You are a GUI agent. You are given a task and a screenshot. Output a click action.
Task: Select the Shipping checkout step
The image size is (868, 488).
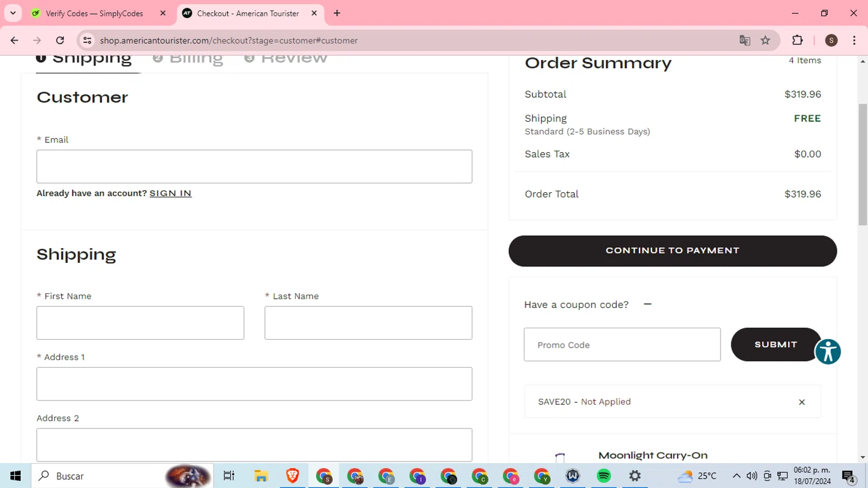click(x=84, y=58)
